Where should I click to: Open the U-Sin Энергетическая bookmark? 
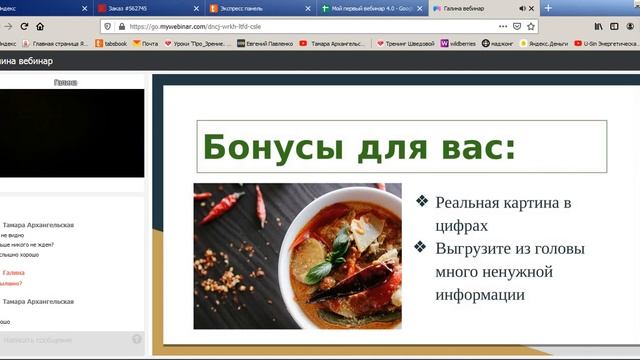coord(607,44)
